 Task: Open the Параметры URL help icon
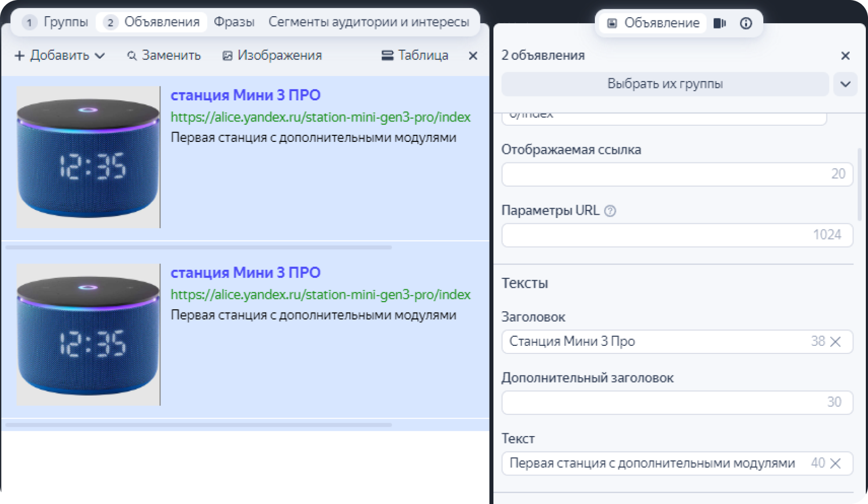pos(610,211)
